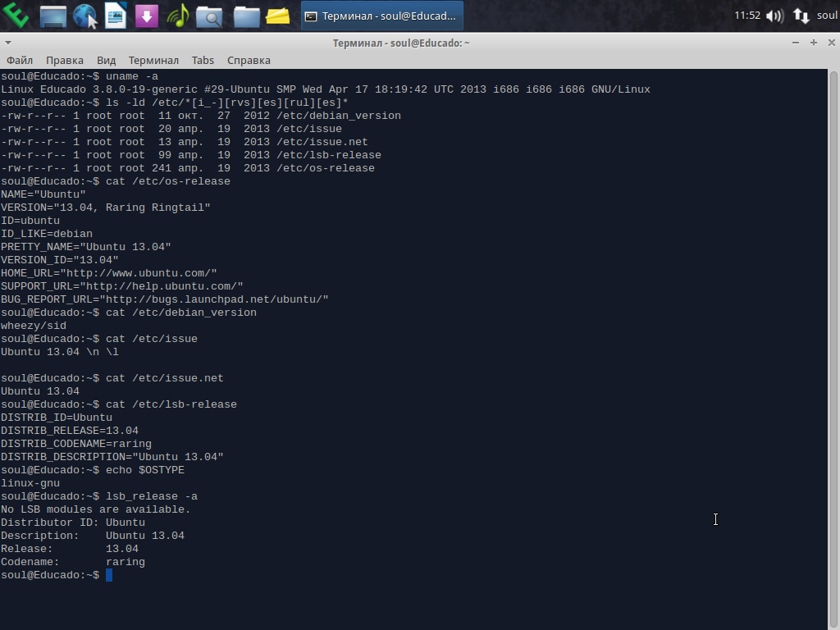Open the Tabs menu
The width and height of the screenshot is (840, 630).
pyautogui.click(x=203, y=60)
